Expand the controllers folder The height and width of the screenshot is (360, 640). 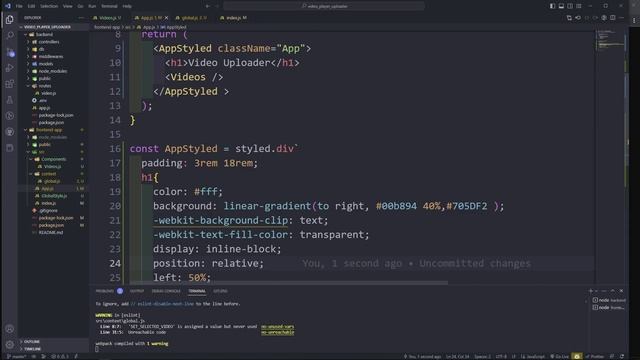click(53, 42)
